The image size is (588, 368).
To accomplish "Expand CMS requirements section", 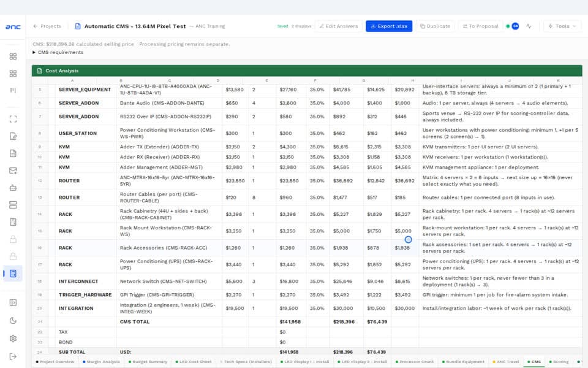I will tap(58, 52).
